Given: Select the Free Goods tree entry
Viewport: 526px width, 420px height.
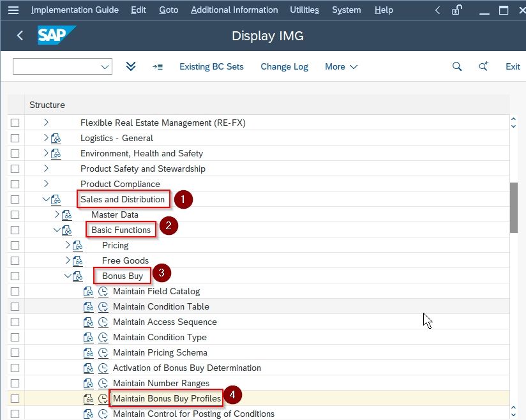Looking at the screenshot, I should point(125,260).
